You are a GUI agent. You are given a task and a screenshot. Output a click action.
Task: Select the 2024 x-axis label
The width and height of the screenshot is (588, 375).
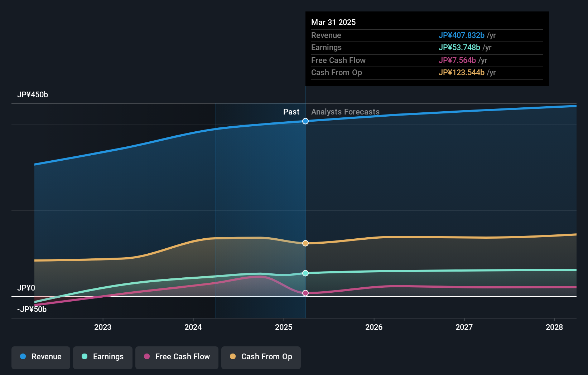(x=193, y=327)
